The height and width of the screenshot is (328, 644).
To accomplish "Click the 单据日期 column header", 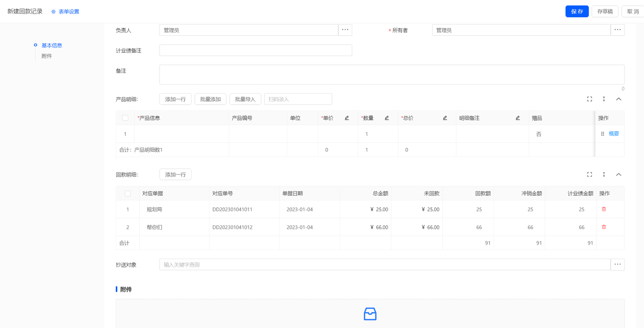I will [309, 194].
